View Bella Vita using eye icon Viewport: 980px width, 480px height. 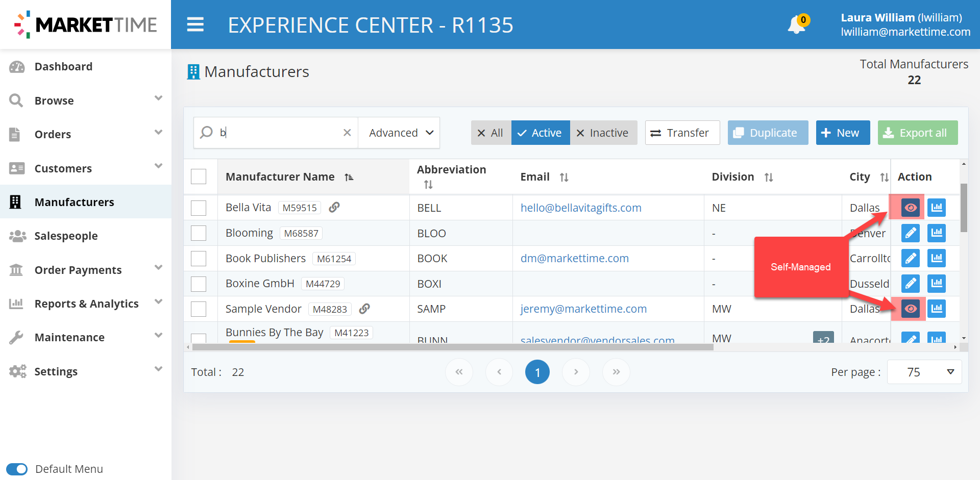click(910, 208)
